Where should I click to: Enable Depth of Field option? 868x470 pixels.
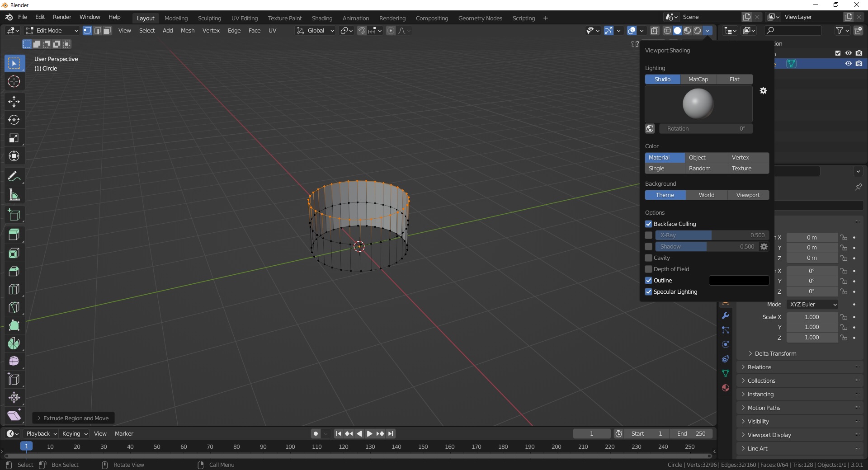click(649, 269)
